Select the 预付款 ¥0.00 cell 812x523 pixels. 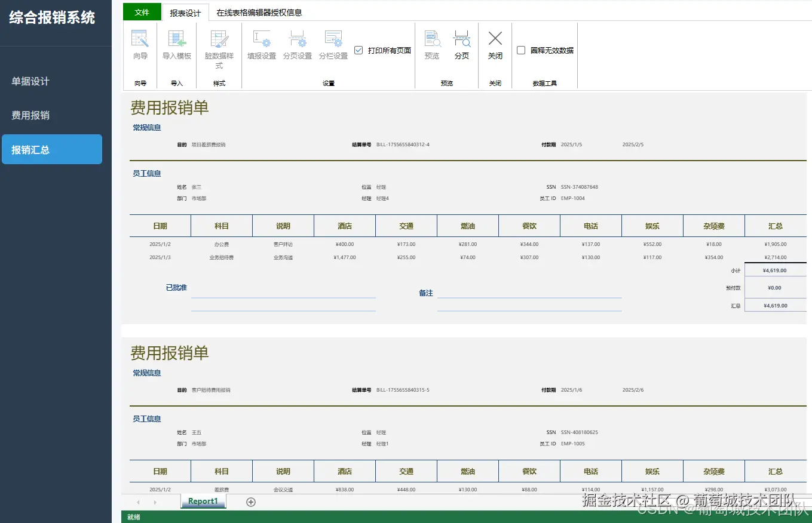click(775, 288)
